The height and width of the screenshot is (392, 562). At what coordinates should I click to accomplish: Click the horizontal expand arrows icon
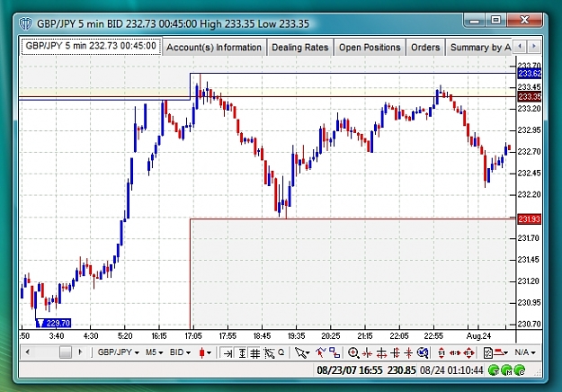pyautogui.click(x=381, y=353)
